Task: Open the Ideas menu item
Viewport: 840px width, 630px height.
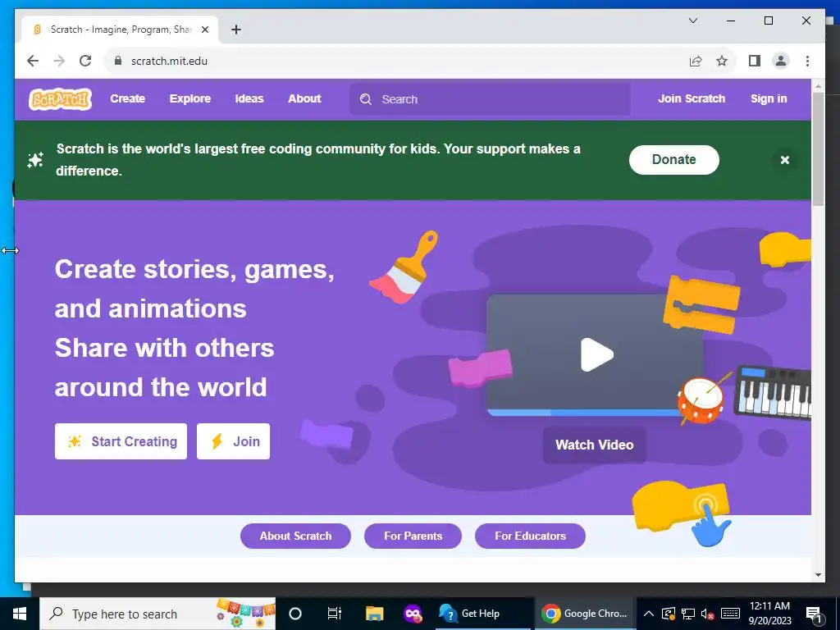Action: 249,98
